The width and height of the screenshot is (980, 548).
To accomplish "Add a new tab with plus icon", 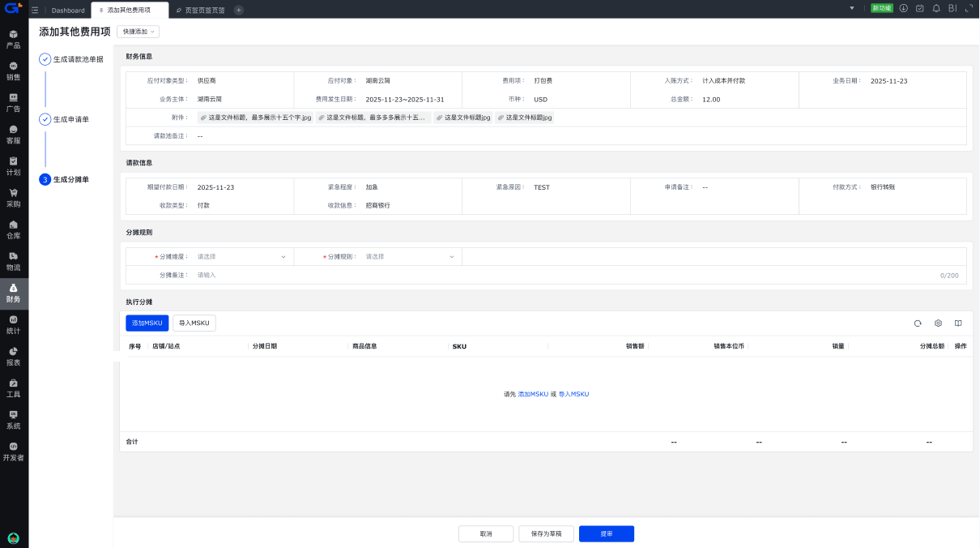I will coord(238,10).
